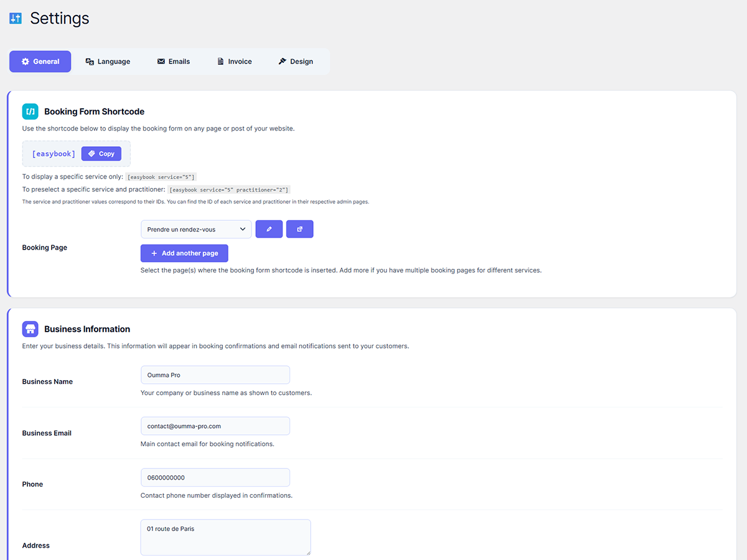Open booking page in new tab icon
The image size is (747, 560).
299,229
